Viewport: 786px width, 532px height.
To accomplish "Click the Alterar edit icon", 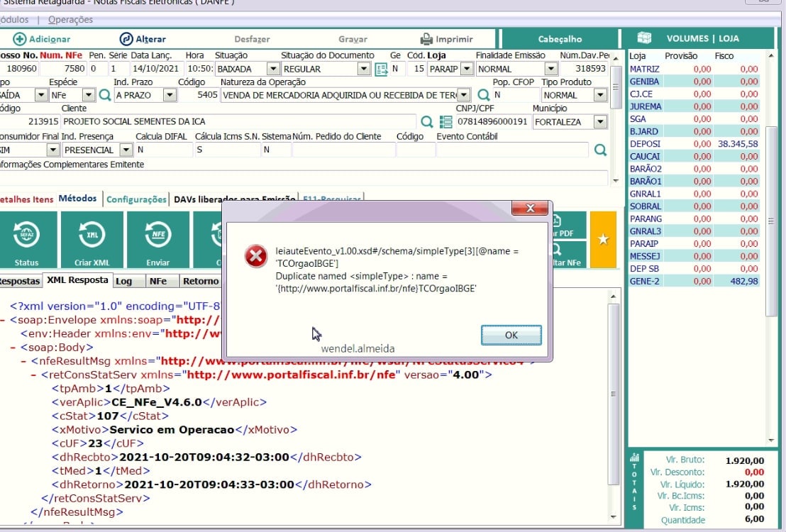I will [x=126, y=39].
